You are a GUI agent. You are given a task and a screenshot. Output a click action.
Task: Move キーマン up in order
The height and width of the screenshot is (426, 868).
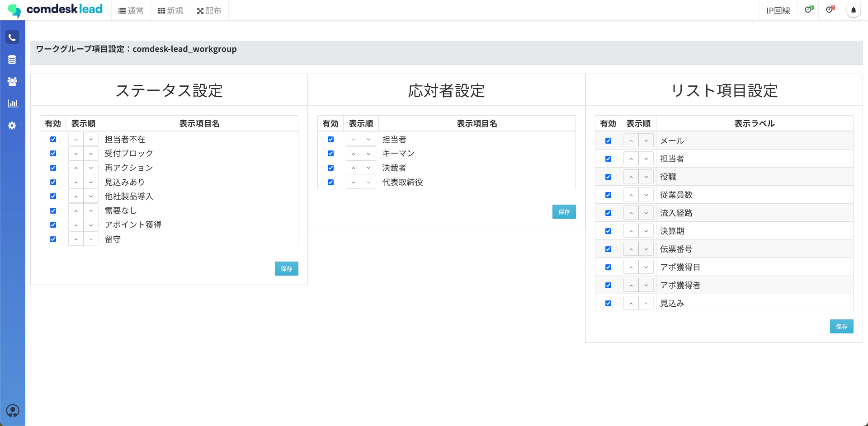point(354,154)
